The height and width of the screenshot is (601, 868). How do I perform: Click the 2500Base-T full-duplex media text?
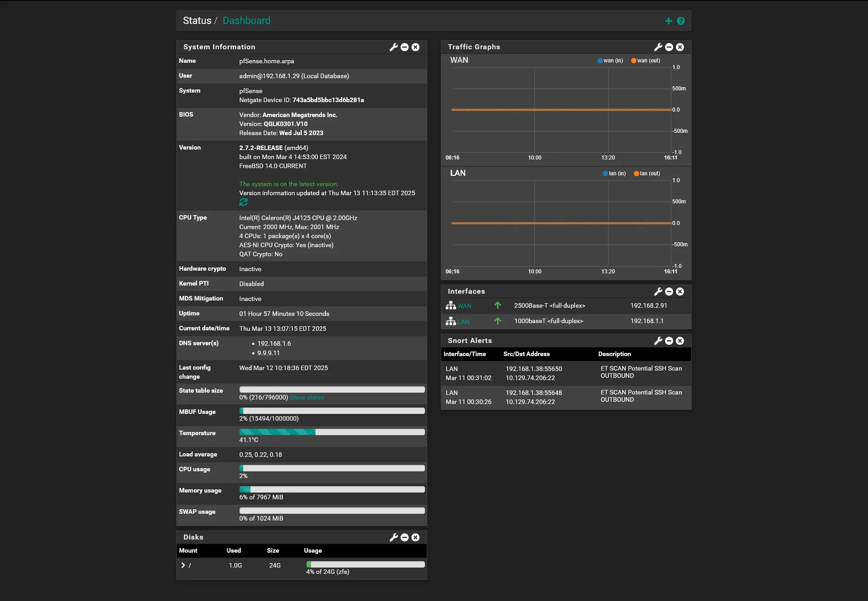pyautogui.click(x=550, y=306)
